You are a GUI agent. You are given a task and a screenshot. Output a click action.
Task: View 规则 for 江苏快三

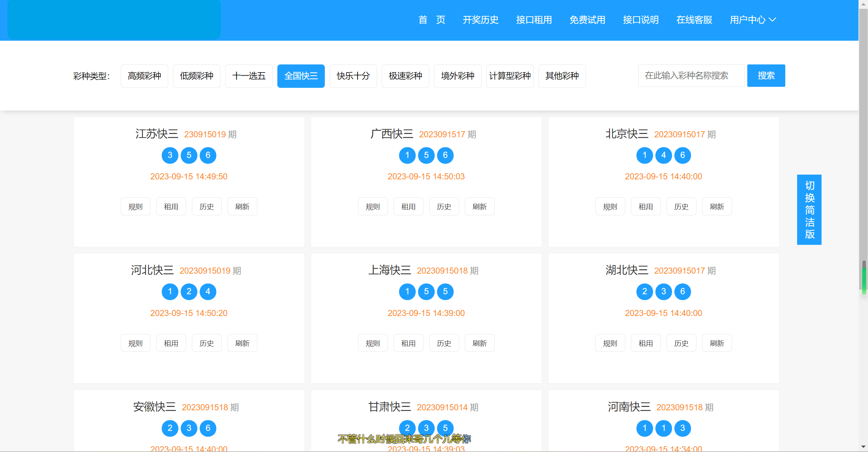[136, 207]
